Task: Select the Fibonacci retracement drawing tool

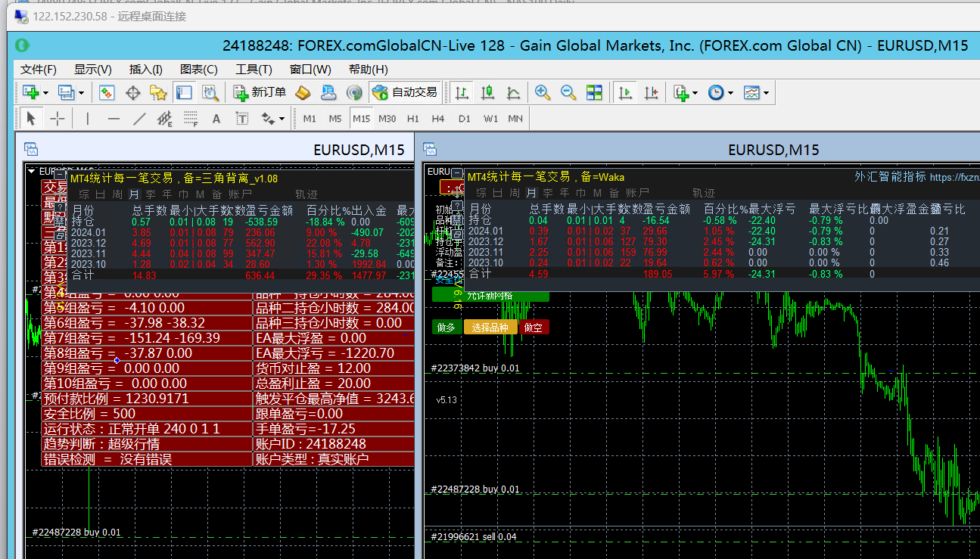Action: (x=190, y=119)
